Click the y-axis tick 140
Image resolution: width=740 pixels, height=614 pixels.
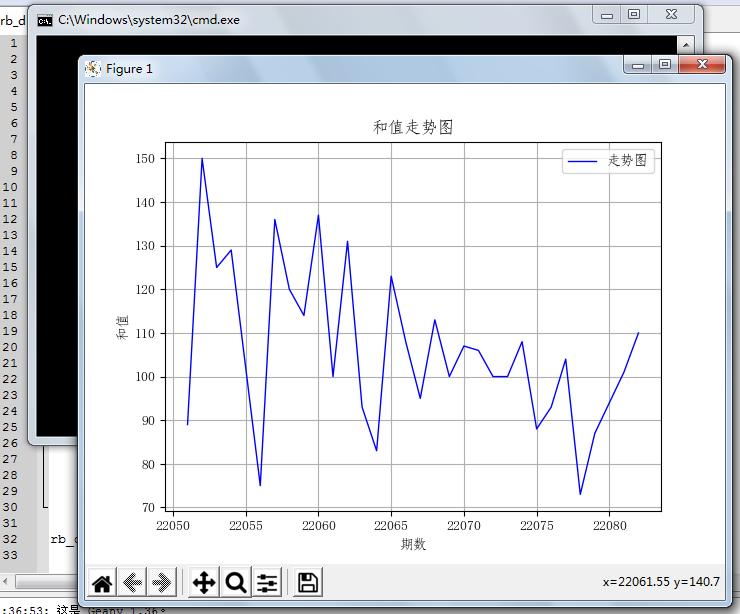(145, 202)
